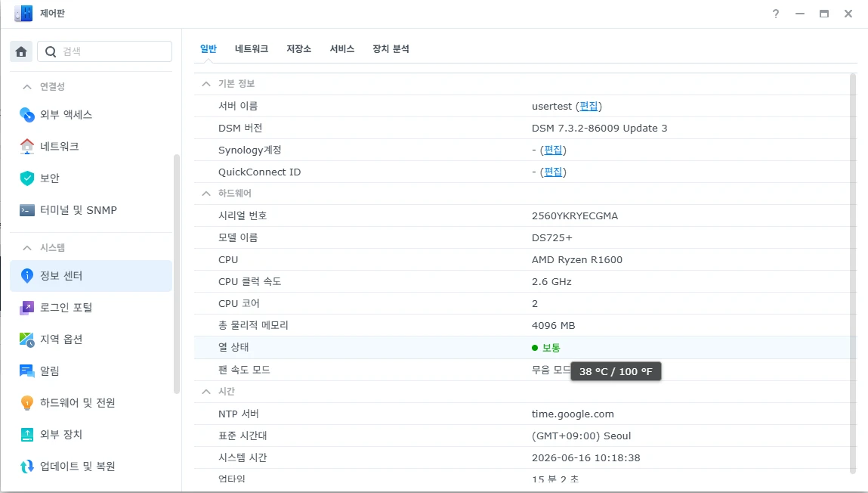
Task: Minimize the Control Panel window
Action: 799,14
